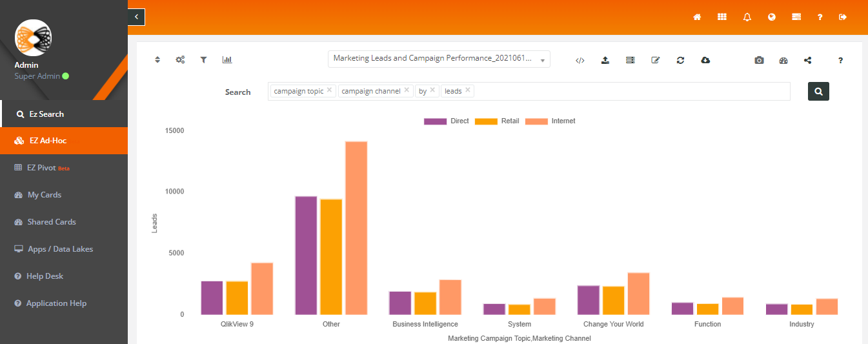Open the chart type bar-chart icon
The width and height of the screenshot is (868, 344).
227,59
